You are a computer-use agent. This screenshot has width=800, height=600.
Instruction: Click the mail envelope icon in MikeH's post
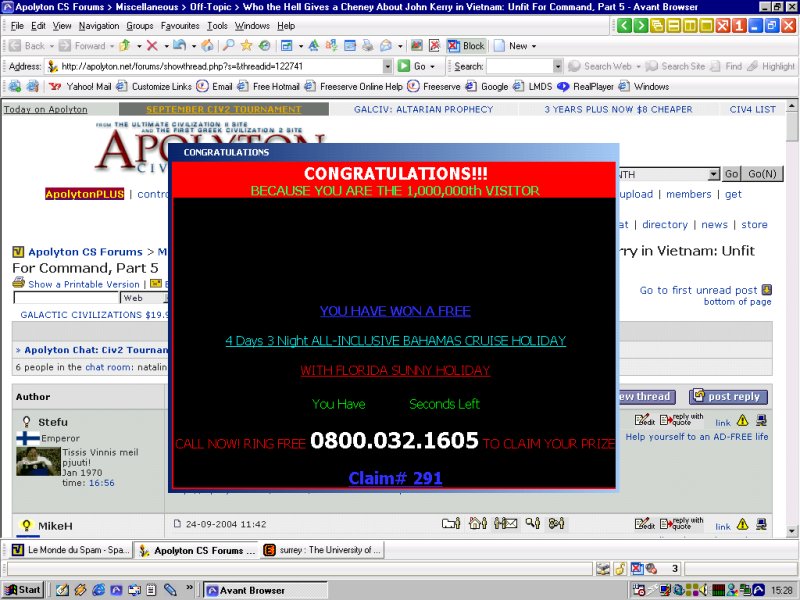click(x=506, y=523)
